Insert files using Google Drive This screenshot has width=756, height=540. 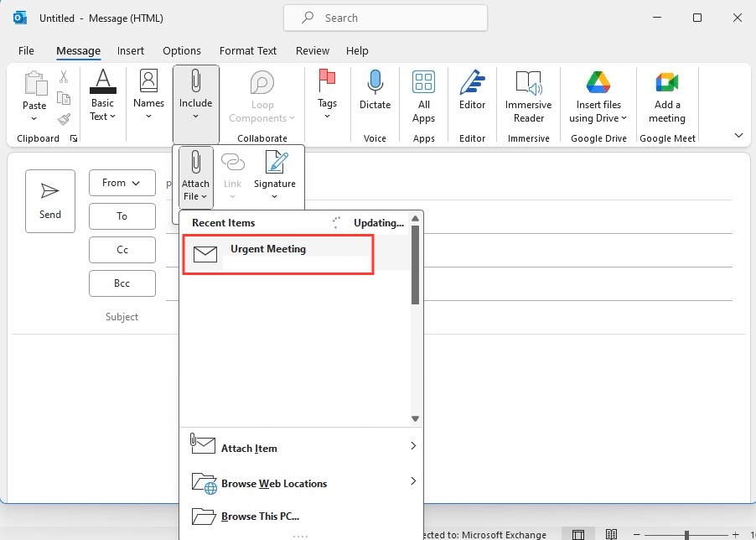[x=598, y=96]
